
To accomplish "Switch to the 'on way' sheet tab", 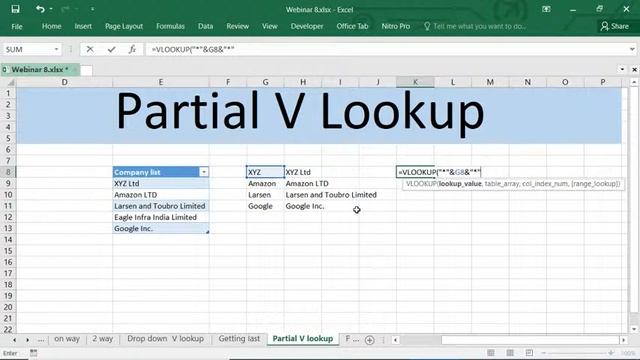I will tap(67, 339).
